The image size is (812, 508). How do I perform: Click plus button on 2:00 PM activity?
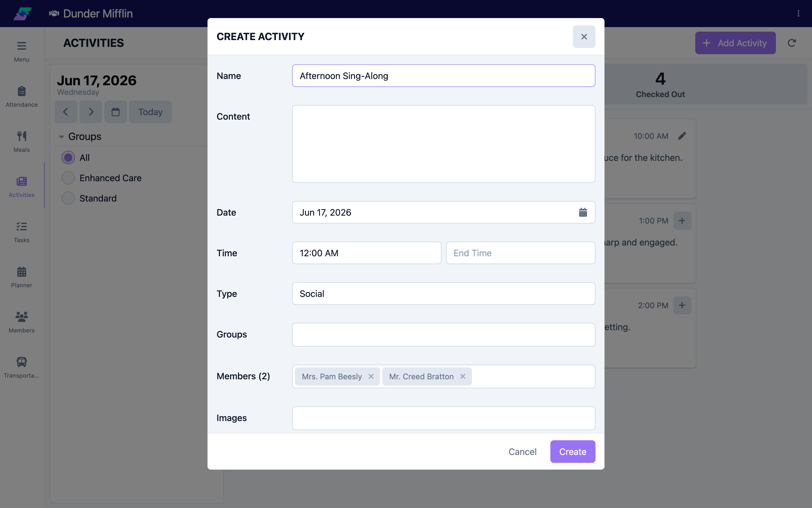682,305
